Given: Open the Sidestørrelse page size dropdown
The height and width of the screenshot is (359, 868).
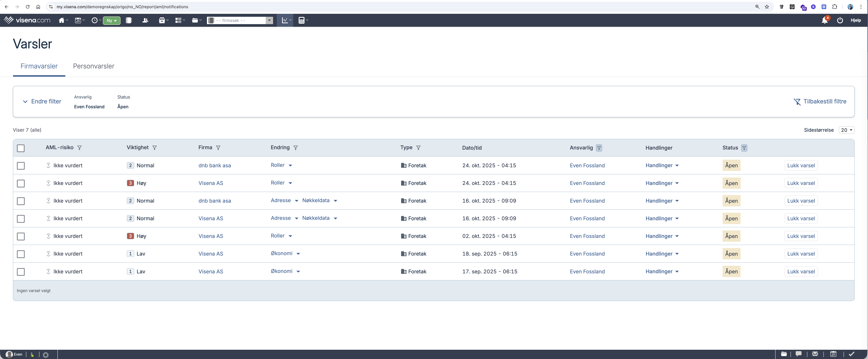Looking at the screenshot, I should pos(846,130).
